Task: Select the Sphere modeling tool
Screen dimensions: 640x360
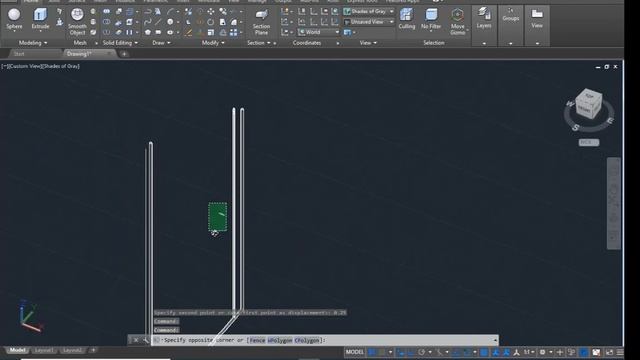Action: point(14,18)
